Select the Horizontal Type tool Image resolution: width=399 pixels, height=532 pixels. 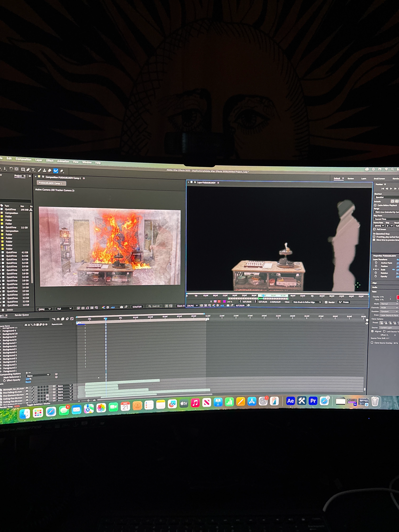coord(33,170)
